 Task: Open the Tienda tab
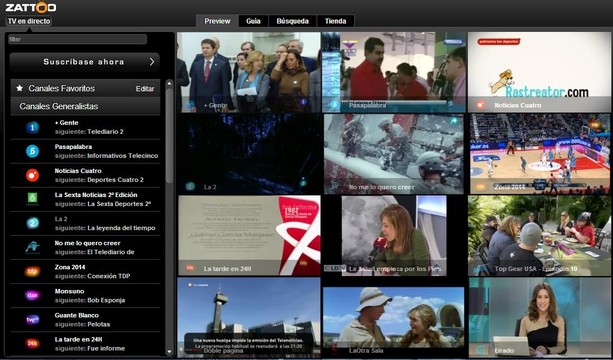tap(335, 21)
